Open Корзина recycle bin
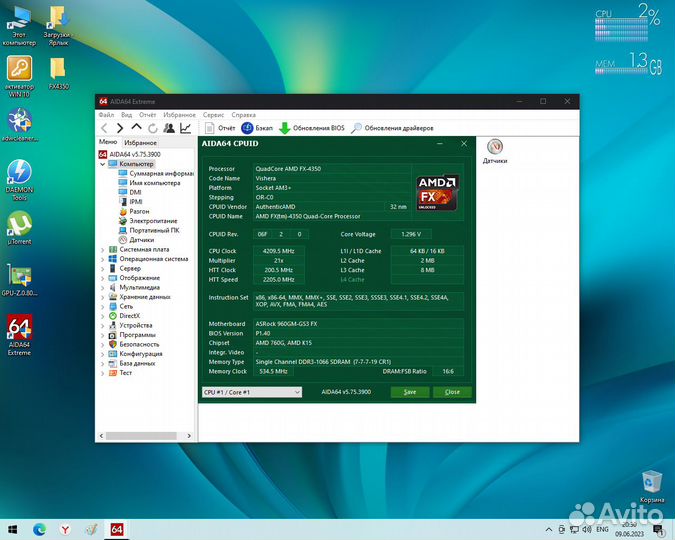Screen dimensions: 675x540 click(x=652, y=487)
